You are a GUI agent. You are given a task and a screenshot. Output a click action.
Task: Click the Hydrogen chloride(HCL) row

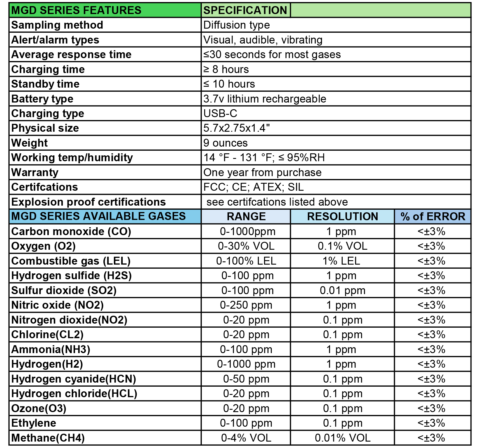point(105,394)
